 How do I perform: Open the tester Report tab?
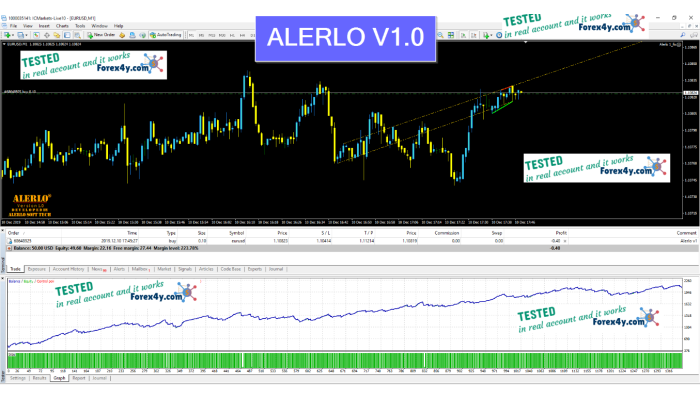79,378
